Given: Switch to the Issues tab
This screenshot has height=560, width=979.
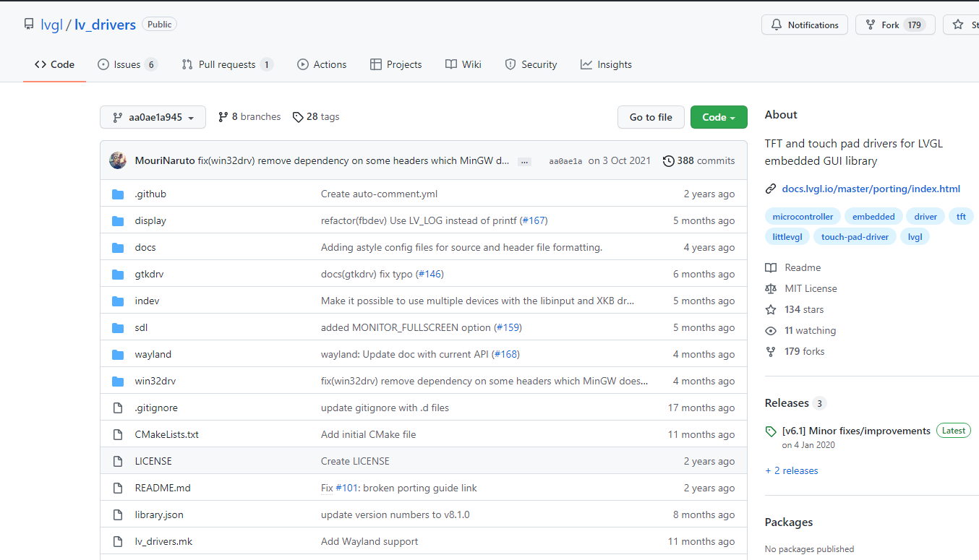Looking at the screenshot, I should click(x=120, y=64).
